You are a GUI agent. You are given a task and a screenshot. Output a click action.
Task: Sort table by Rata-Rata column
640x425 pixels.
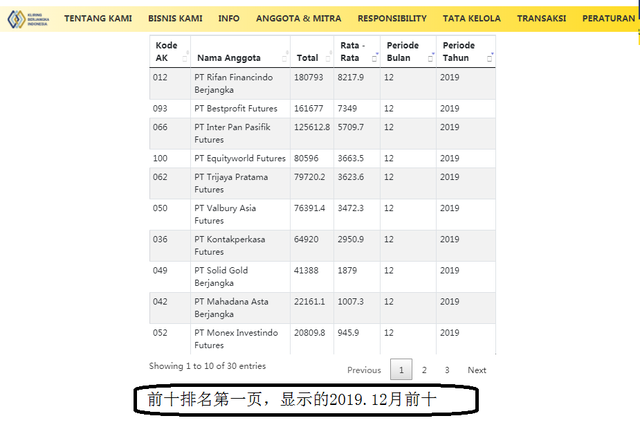[x=357, y=51]
